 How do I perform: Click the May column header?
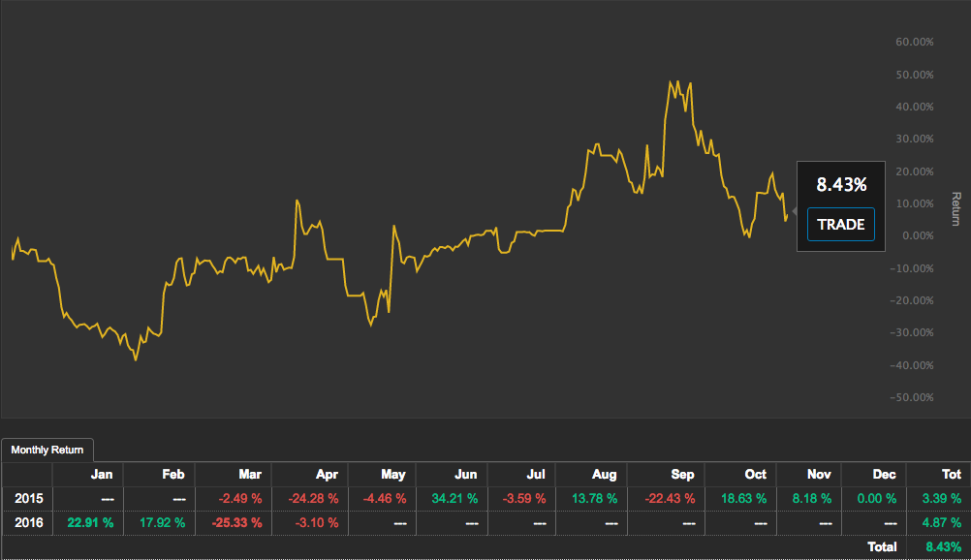[x=393, y=475]
